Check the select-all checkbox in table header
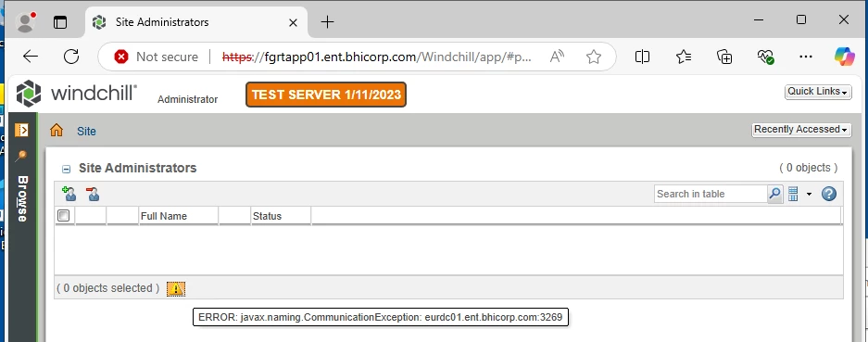The height and width of the screenshot is (342, 868). [x=64, y=216]
